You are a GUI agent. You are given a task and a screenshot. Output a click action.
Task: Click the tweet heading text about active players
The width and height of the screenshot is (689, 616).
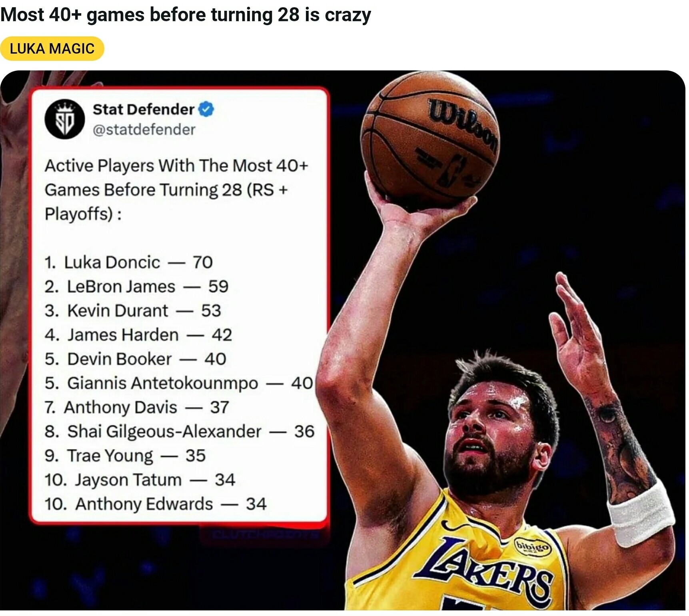[176, 190]
